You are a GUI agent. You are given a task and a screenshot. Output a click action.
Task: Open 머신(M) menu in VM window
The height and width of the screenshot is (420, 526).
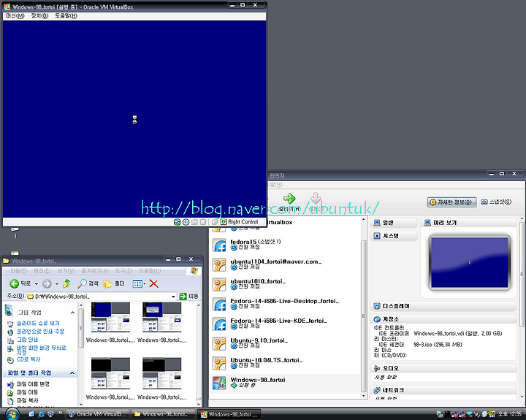coord(15,16)
